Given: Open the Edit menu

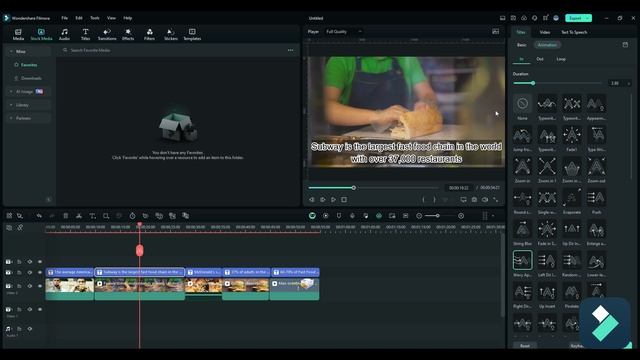Looking at the screenshot, I should (x=79, y=18).
